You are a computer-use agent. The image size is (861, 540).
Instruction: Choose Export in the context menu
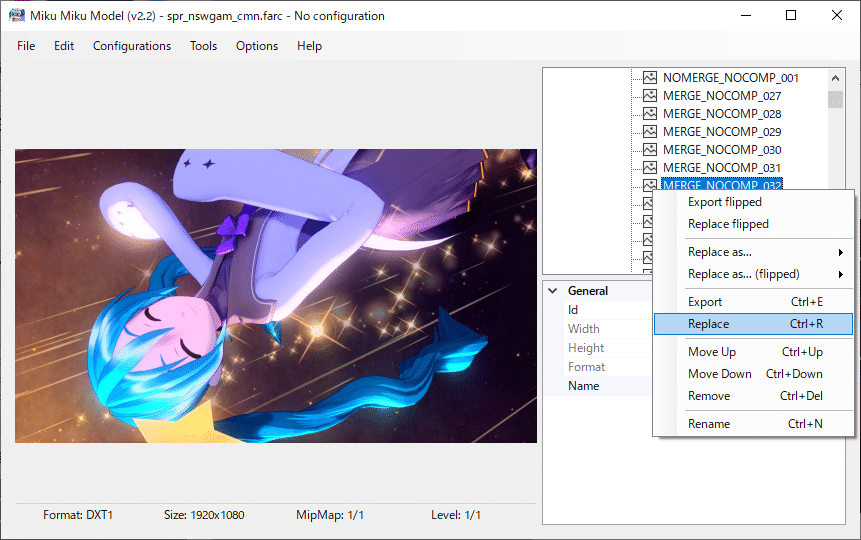(x=753, y=302)
